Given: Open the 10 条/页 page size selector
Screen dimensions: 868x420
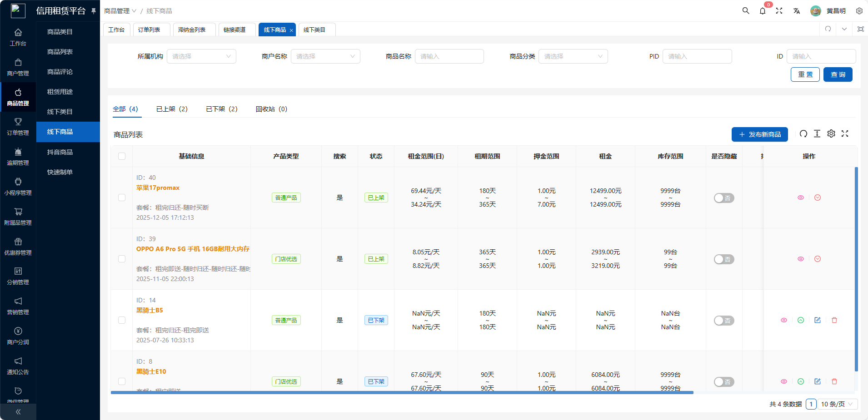Looking at the screenshot, I should pos(837,404).
